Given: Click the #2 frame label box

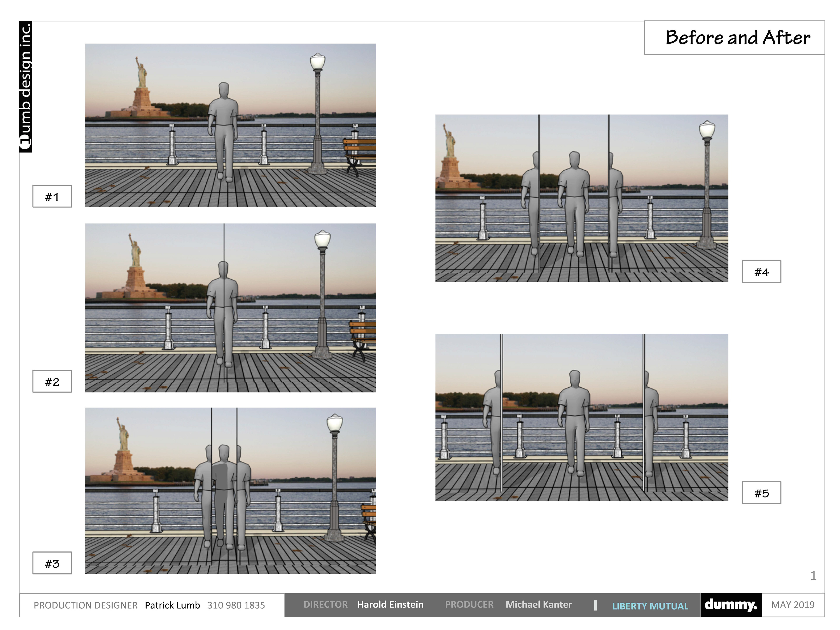Looking at the screenshot, I should [52, 381].
